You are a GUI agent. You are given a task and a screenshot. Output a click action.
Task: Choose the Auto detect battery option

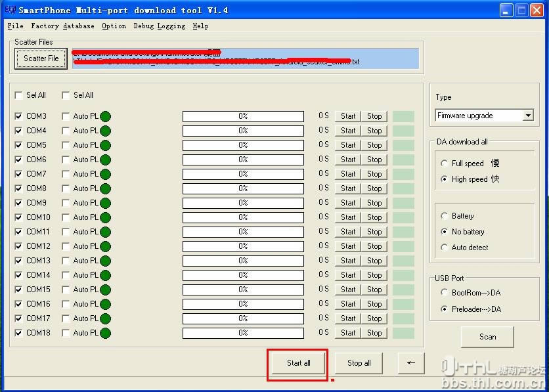[445, 248]
